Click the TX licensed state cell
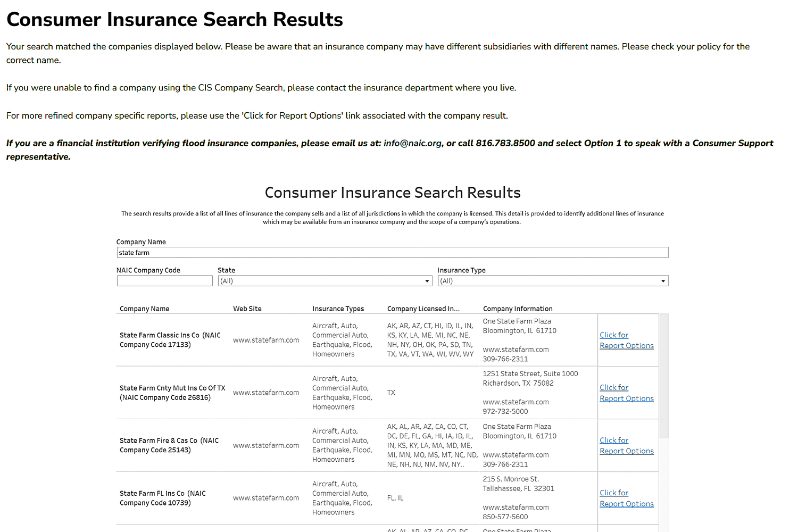Image resolution: width=798 pixels, height=532 pixels. pyautogui.click(x=392, y=393)
